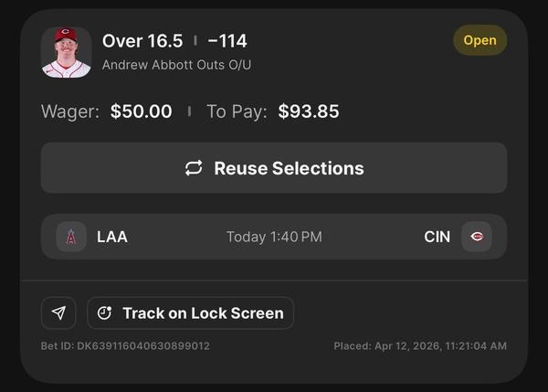The image size is (548, 392).
Task: Tap the Today 1:40 PM game time
Action: click(274, 237)
